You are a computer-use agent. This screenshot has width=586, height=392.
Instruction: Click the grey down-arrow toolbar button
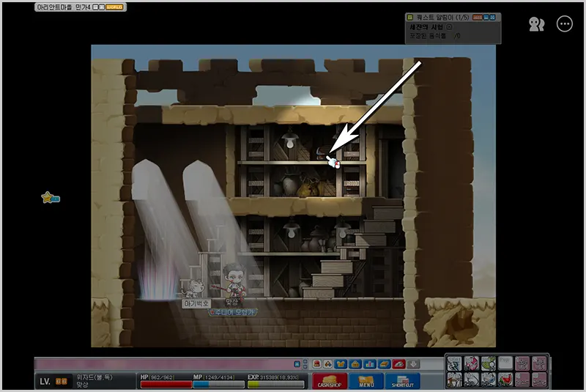click(413, 364)
